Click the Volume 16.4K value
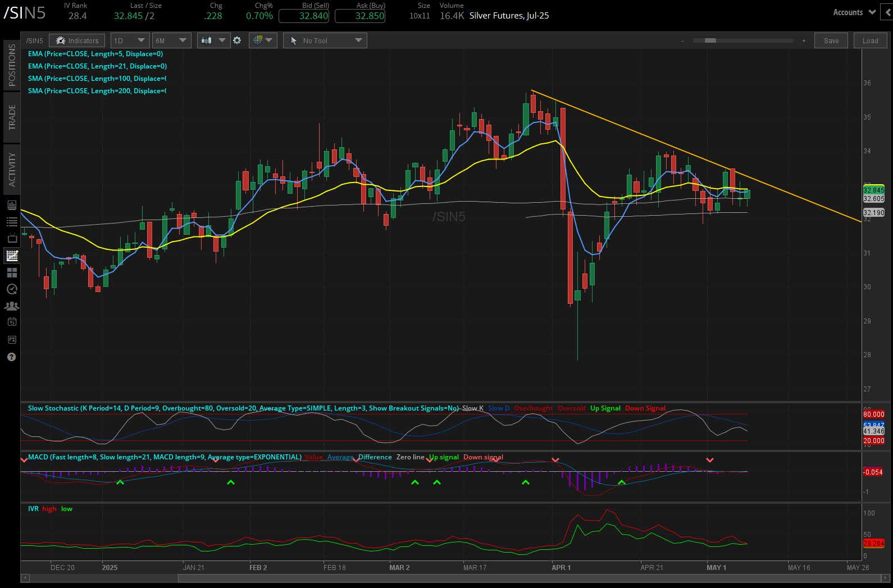The height and width of the screenshot is (588, 893). pos(452,16)
